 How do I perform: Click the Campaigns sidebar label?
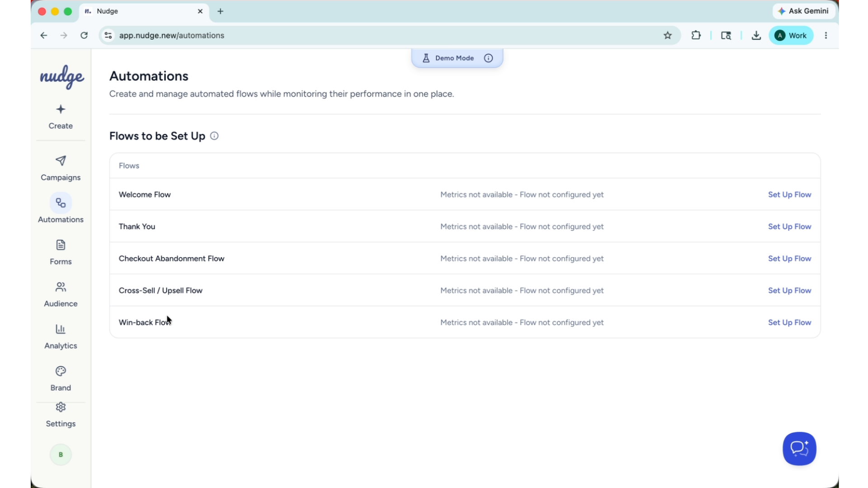click(x=61, y=178)
